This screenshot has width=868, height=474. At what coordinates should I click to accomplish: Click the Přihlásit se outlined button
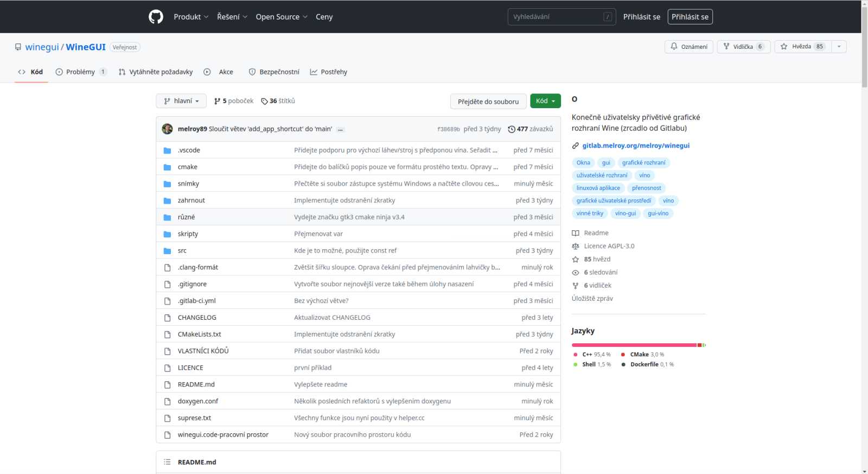(690, 17)
